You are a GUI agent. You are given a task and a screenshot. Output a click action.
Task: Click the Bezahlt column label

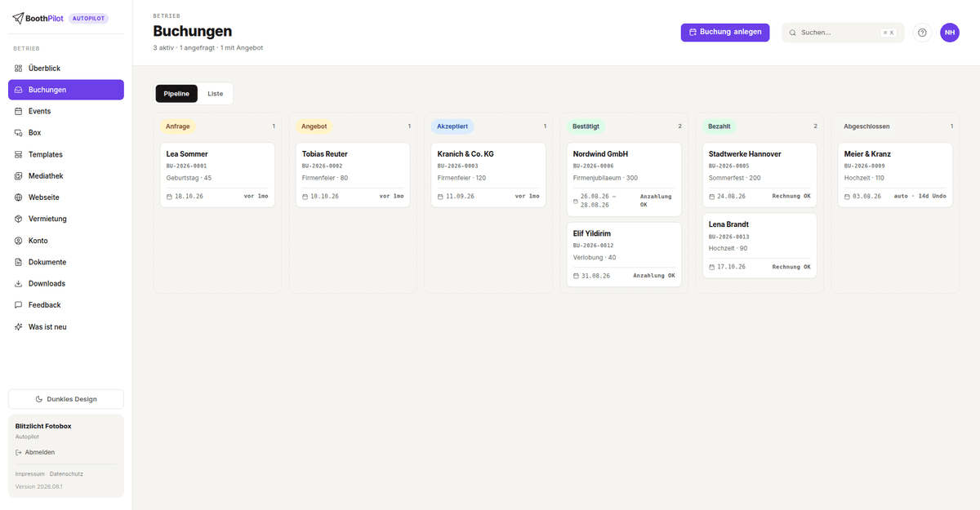click(x=719, y=126)
